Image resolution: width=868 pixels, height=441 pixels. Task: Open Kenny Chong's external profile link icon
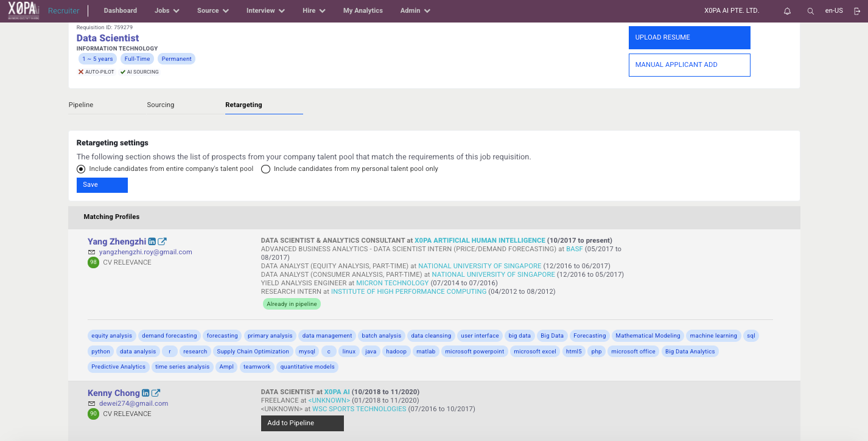(x=156, y=393)
